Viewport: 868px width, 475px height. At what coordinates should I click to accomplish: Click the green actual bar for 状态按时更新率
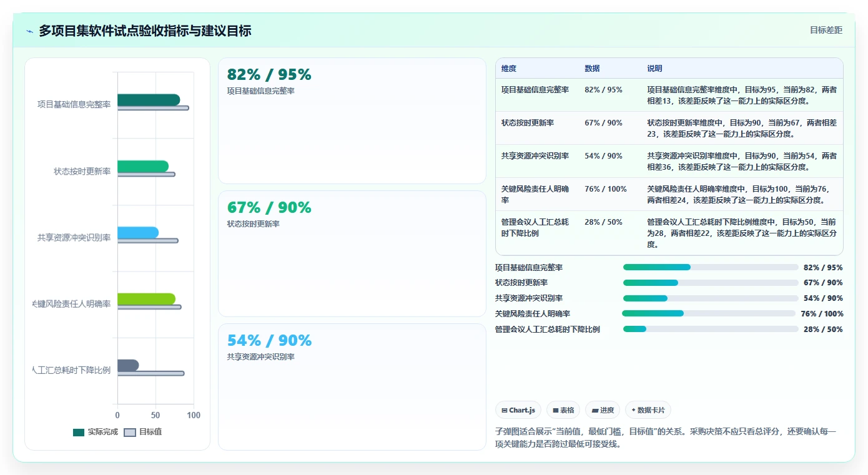pos(143,166)
